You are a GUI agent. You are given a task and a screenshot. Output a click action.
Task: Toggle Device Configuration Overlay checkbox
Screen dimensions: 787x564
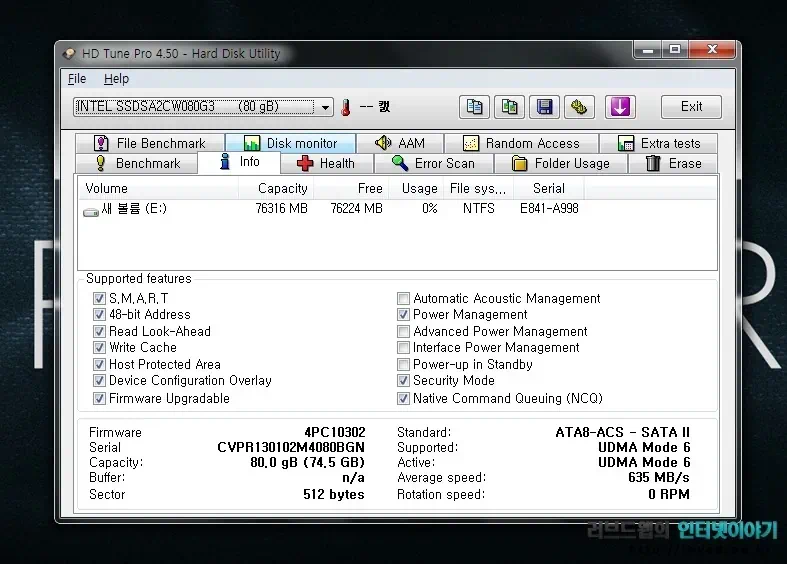point(99,381)
